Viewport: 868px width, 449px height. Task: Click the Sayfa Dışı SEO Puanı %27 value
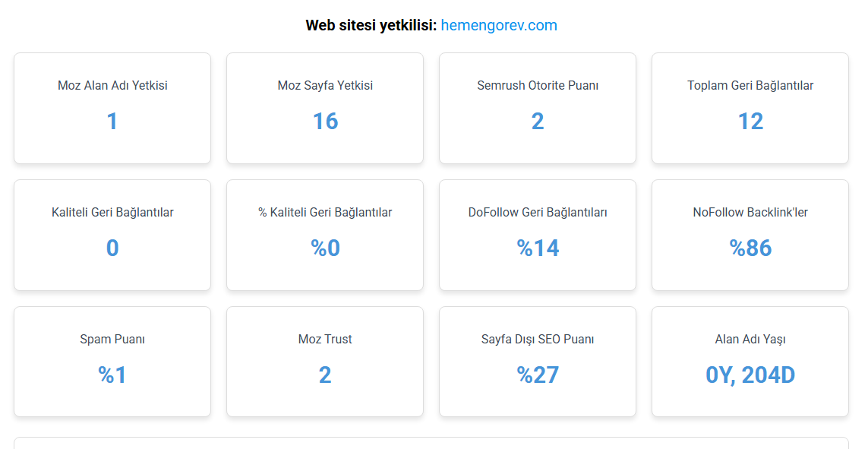coord(538,375)
